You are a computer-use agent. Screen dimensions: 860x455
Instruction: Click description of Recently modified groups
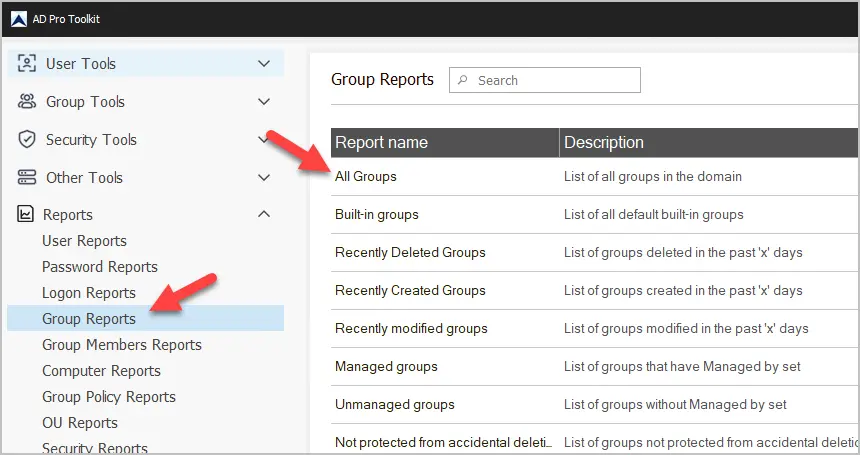tap(686, 328)
